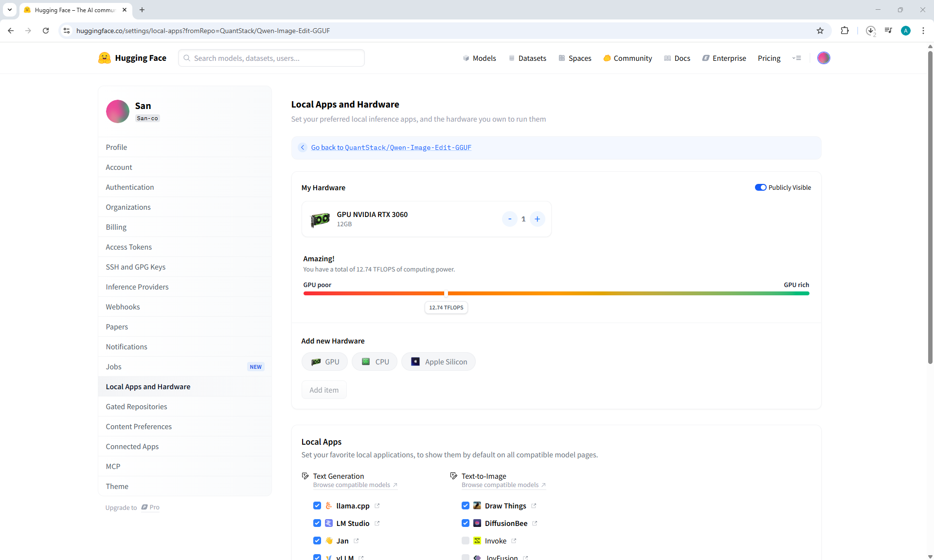
Task: Open llama.cpp external link icon
Action: tap(377, 506)
